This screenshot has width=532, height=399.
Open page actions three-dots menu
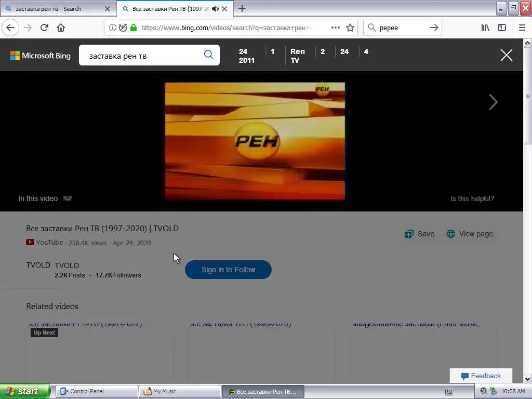click(336, 28)
